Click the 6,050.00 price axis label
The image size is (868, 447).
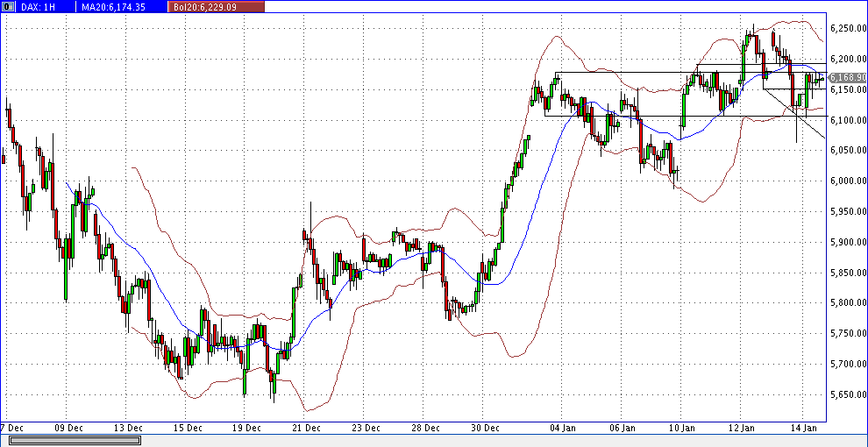click(848, 150)
